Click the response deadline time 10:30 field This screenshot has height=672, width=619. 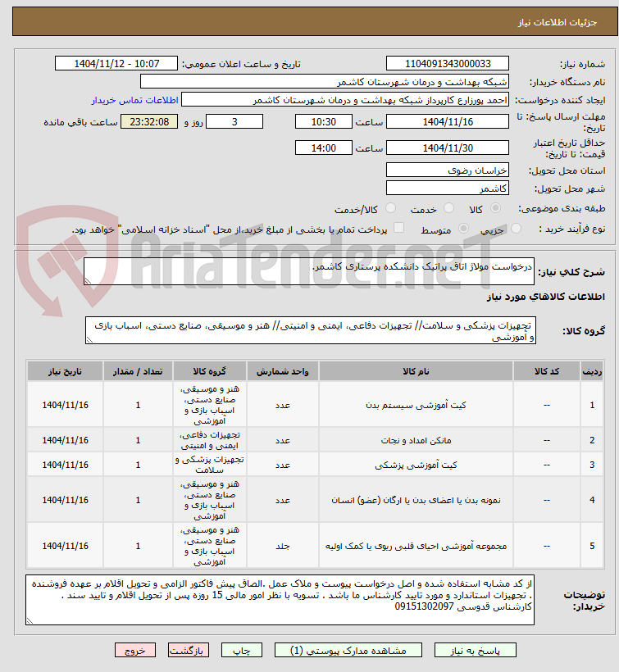(x=324, y=122)
